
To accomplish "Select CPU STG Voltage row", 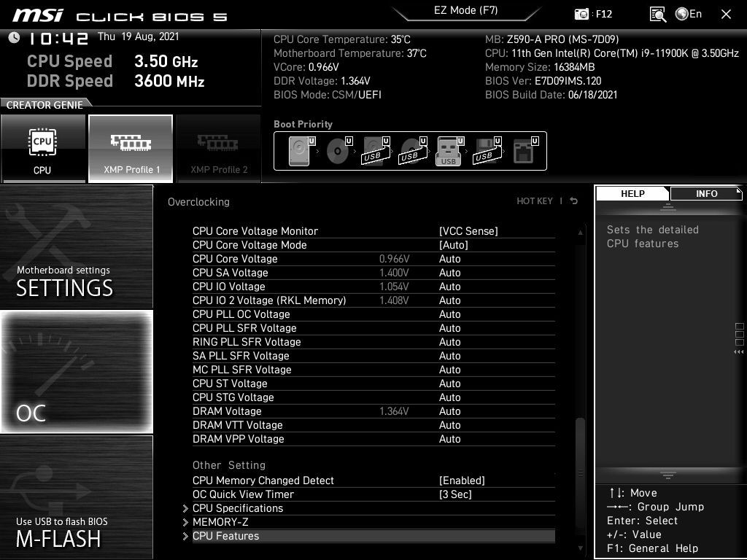I will (x=373, y=397).
